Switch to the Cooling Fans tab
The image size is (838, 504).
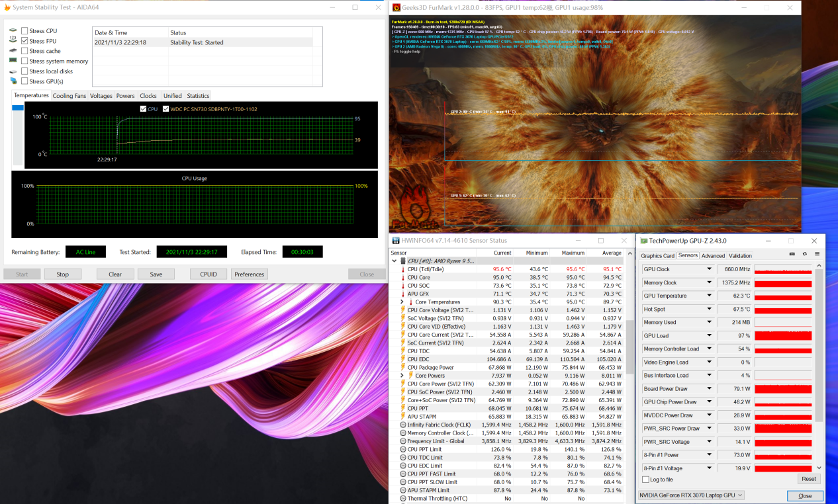[70, 96]
